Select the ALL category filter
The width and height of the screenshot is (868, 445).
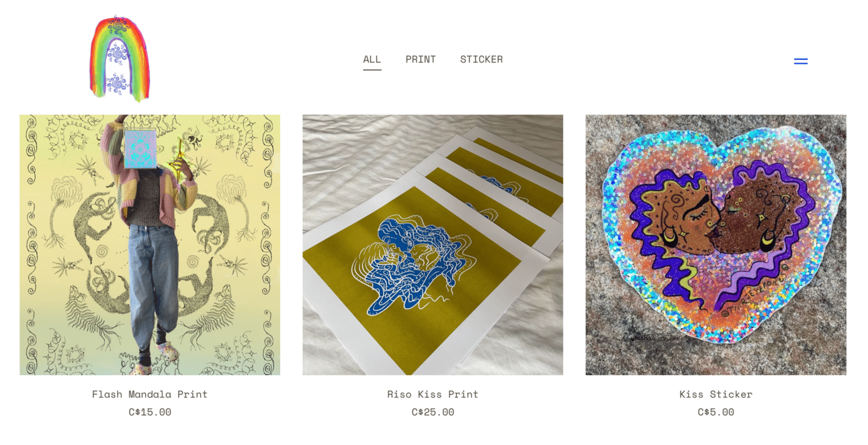[x=372, y=59]
